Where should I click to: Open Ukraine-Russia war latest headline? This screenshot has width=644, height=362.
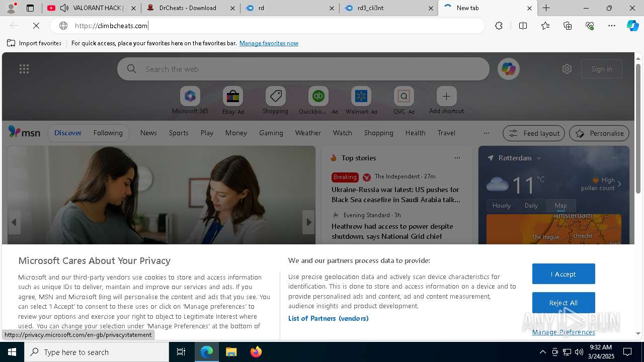tap(395, 195)
